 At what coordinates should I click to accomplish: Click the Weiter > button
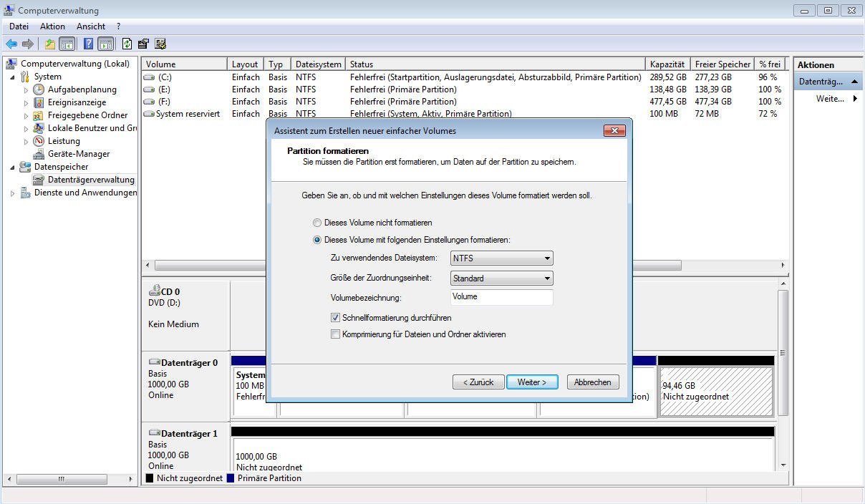(532, 382)
